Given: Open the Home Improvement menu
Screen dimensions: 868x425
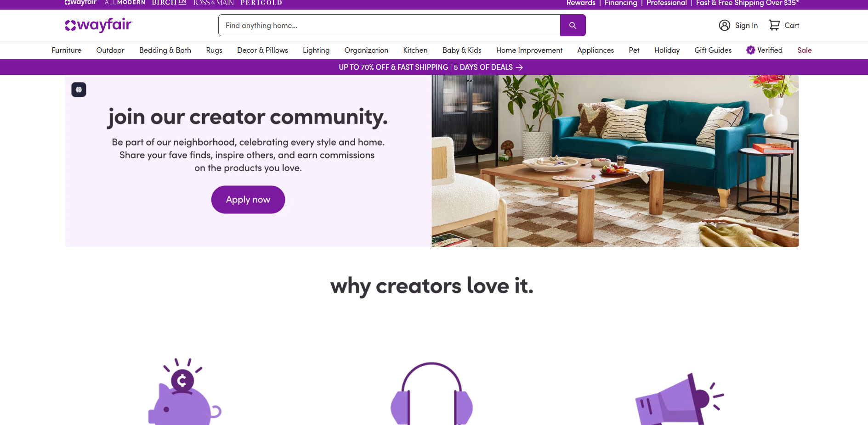Looking at the screenshot, I should pos(529,50).
